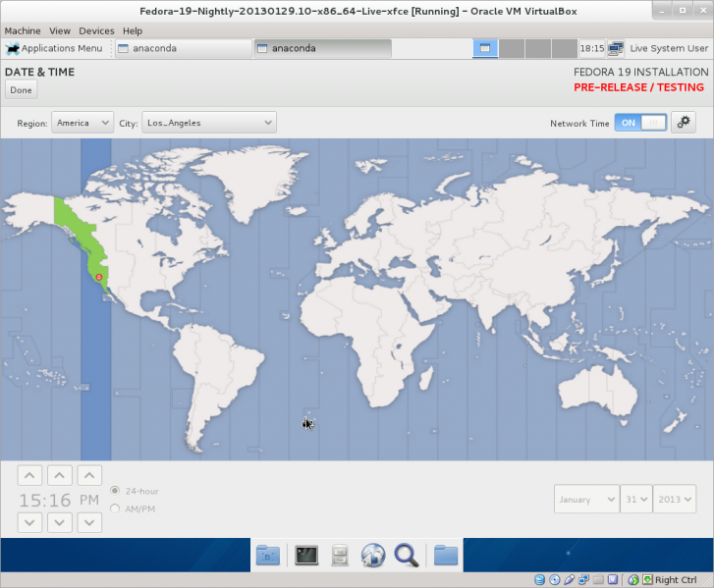
Task: Click the VirtualBox display status icon
Action: pyautogui.click(x=613, y=580)
